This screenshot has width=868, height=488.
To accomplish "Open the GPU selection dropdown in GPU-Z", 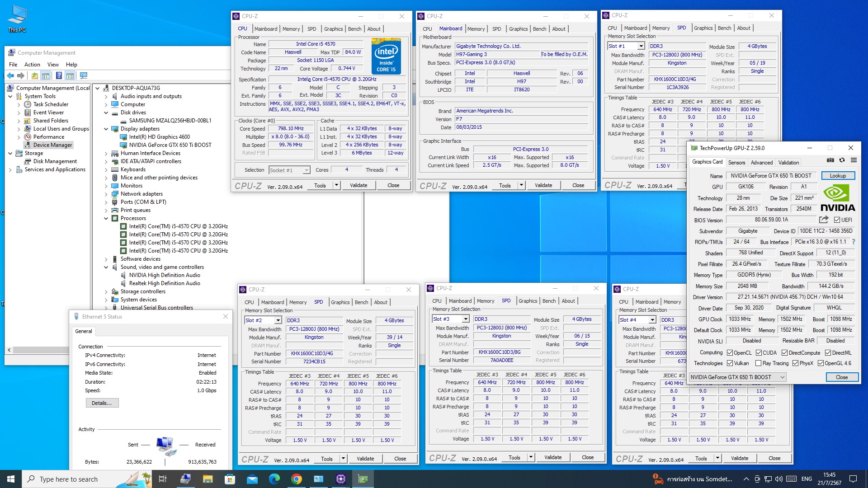I will point(738,377).
